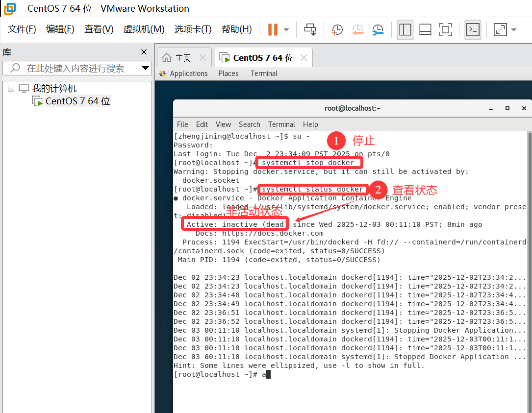Toggle the library sidebar panel
The height and width of the screenshot is (413, 532).
click(x=405, y=29)
